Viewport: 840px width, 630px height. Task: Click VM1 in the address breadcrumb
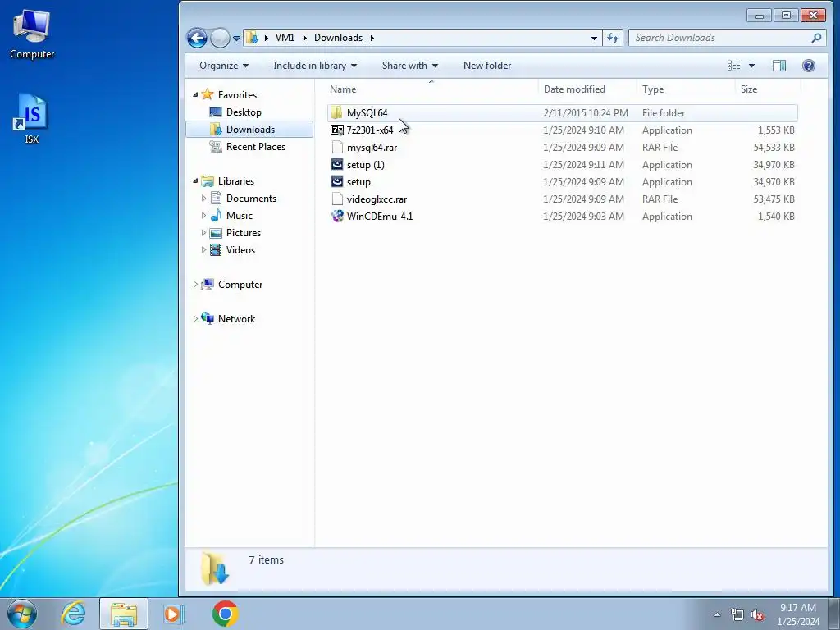pyautogui.click(x=285, y=38)
